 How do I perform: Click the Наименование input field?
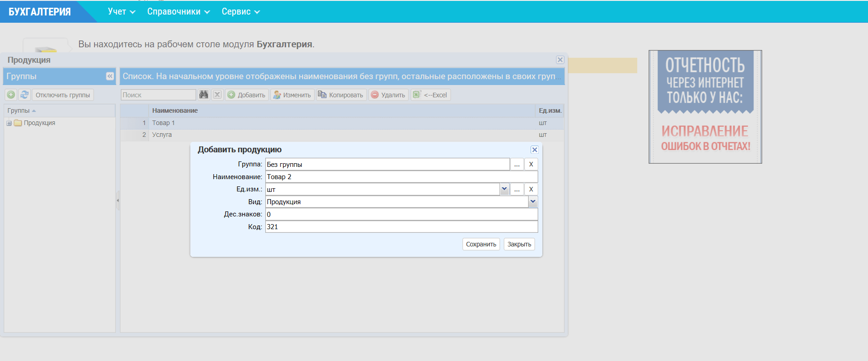pyautogui.click(x=401, y=177)
